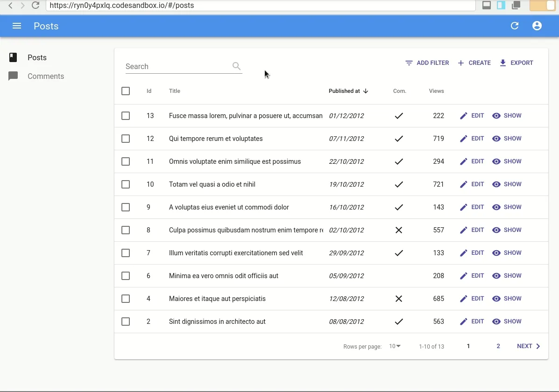This screenshot has width=559, height=392.
Task: Click the Create button
Action: (474, 63)
